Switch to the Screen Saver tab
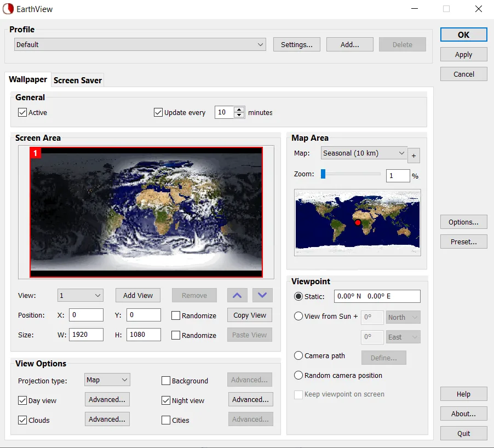The height and width of the screenshot is (448, 494). coord(78,81)
